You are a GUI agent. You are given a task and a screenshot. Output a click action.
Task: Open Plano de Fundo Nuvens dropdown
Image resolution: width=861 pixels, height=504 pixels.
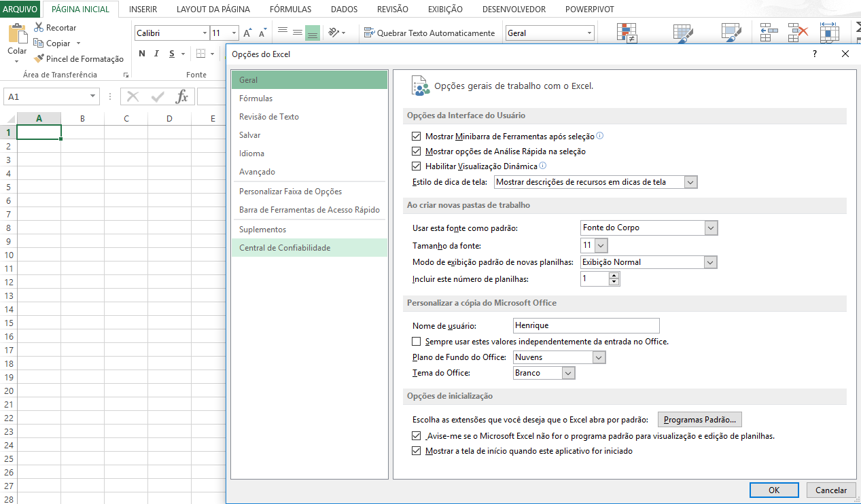[599, 357]
